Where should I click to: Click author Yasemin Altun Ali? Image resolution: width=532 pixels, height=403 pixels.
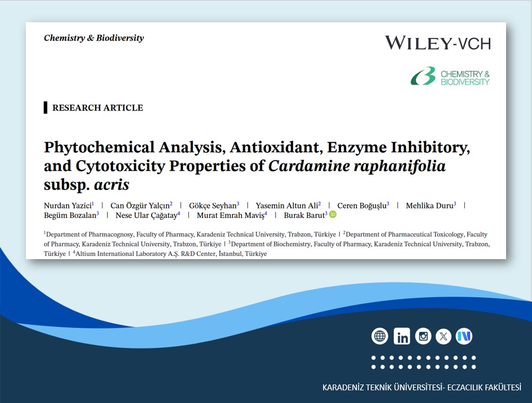tap(286, 205)
